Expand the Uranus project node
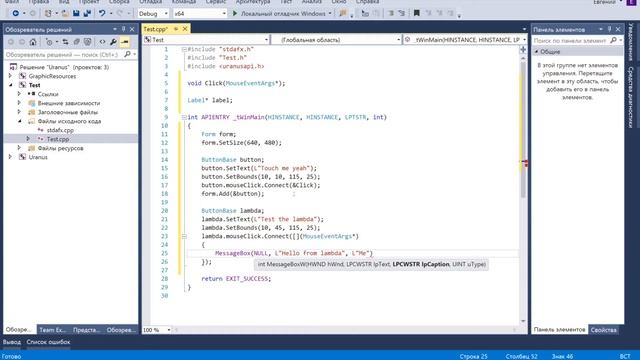The image size is (640, 360). pyautogui.click(x=11, y=157)
